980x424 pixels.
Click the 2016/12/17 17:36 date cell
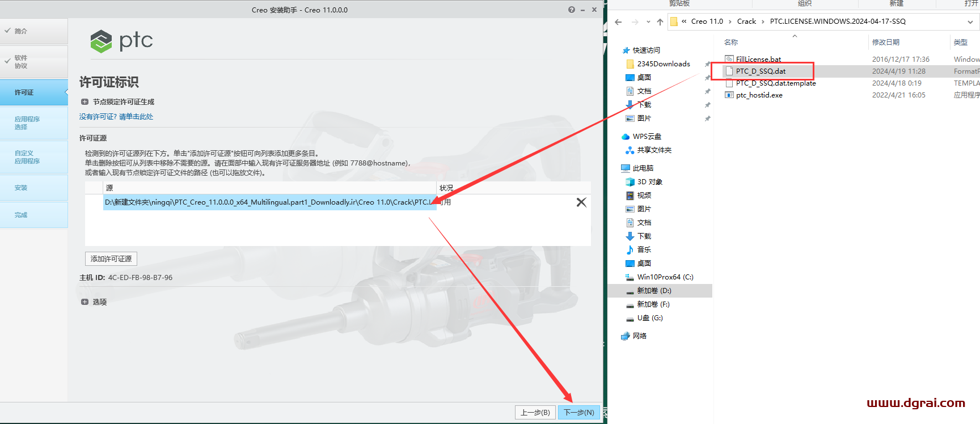coord(901,60)
